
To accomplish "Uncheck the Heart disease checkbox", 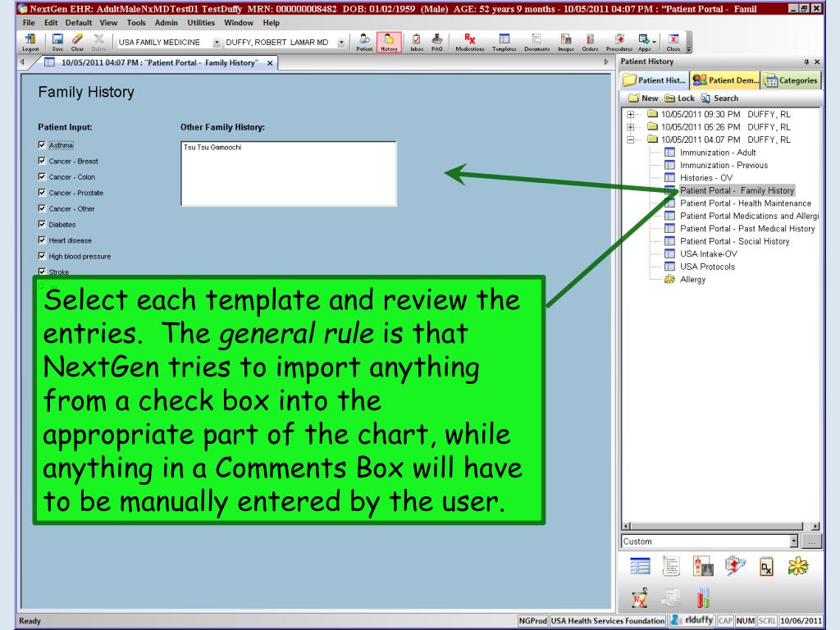I will [x=42, y=240].
